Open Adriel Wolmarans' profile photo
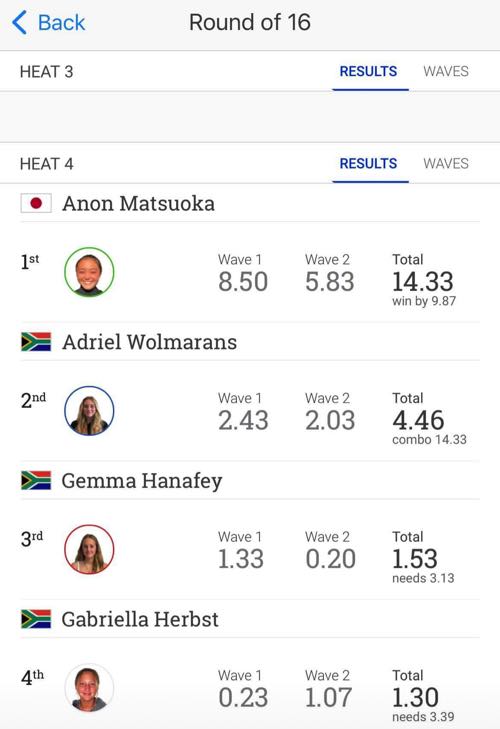 click(89, 411)
